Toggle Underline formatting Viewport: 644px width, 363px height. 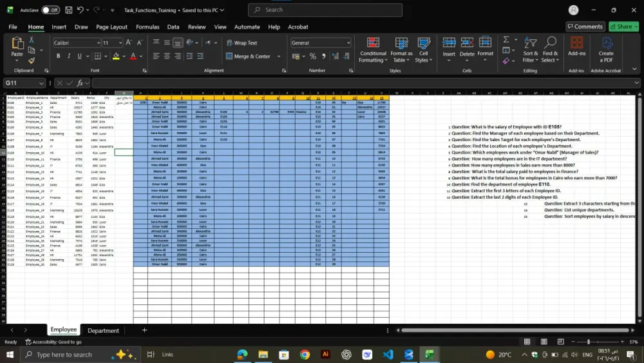coord(79,56)
